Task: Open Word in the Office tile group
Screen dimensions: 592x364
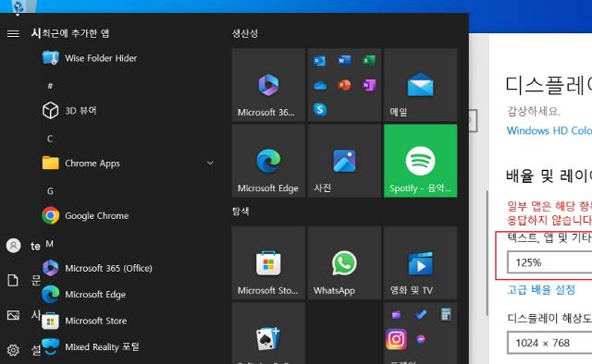Action: tap(344, 60)
